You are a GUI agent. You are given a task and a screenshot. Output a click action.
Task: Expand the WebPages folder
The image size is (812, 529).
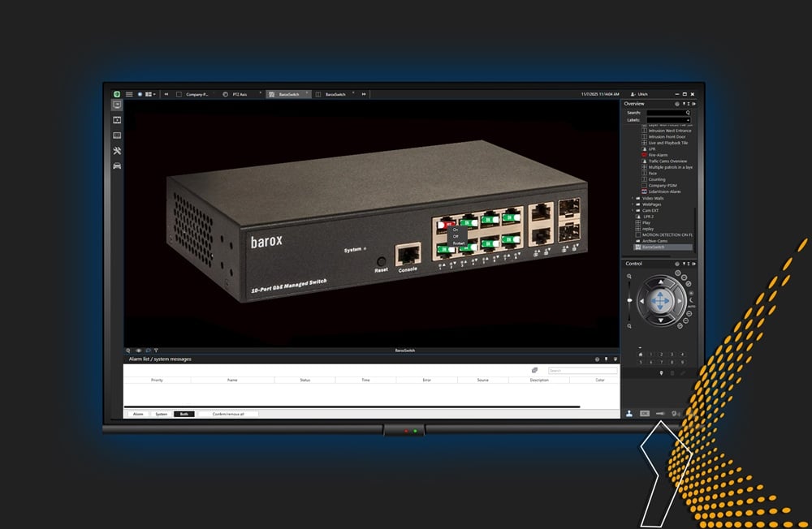pyautogui.click(x=633, y=204)
